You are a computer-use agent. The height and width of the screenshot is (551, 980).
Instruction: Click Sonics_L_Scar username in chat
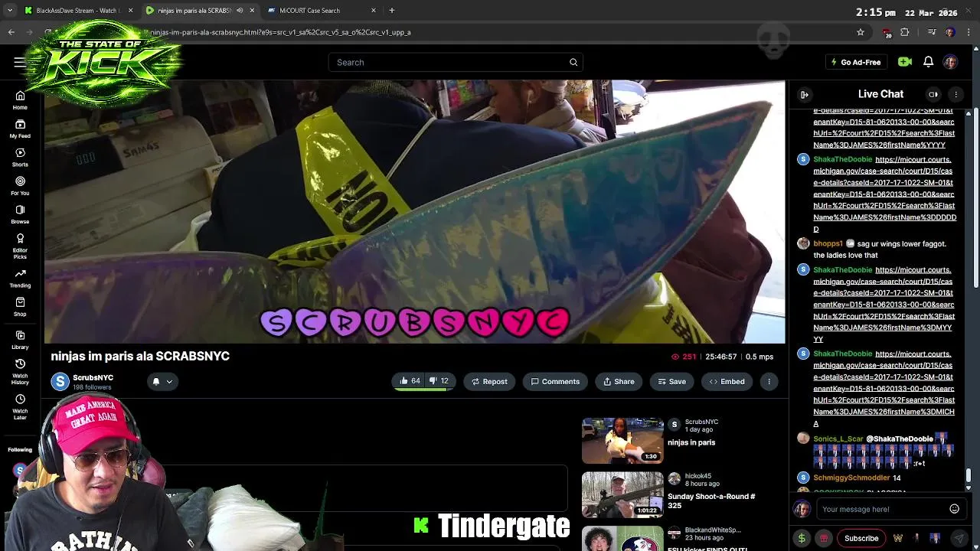tap(838, 439)
